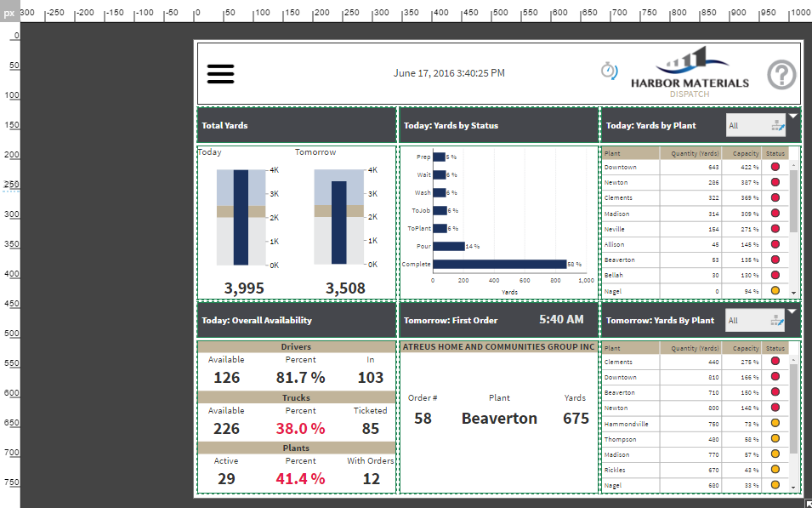Click scroll-down arrow in Today plant table
This screenshot has height=508, width=812.
pos(794,293)
